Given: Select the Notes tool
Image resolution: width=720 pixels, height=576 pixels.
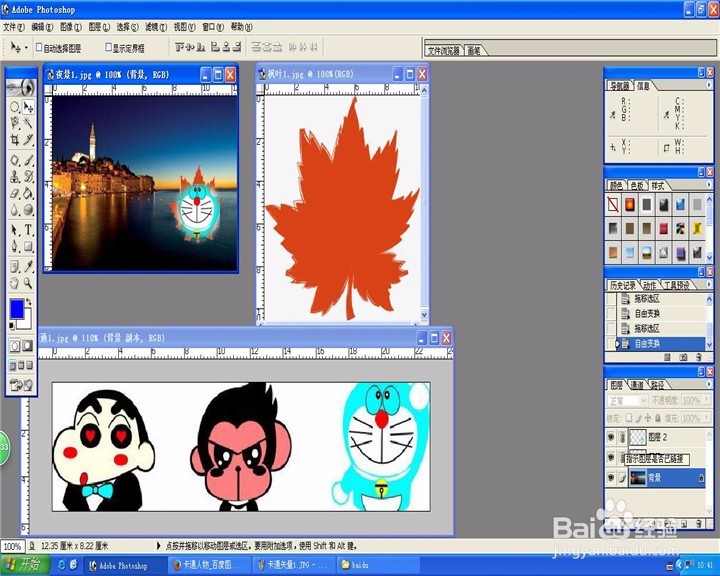Looking at the screenshot, I should 14,266.
